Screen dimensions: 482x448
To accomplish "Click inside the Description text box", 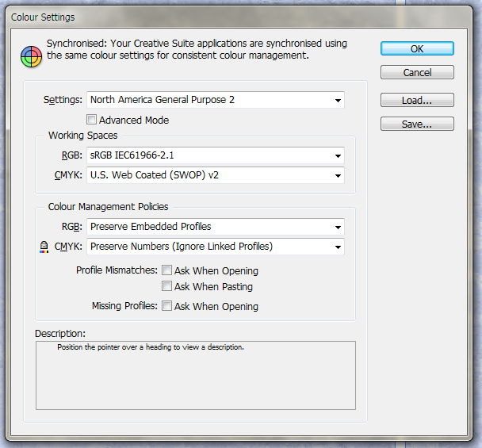I will pos(196,375).
